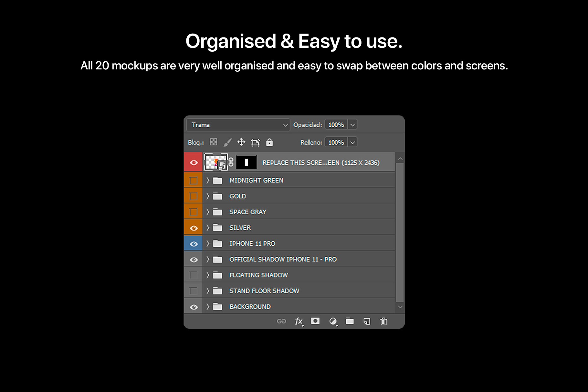Select the GOLD layer name
The height and width of the screenshot is (392, 588).
coord(238,196)
